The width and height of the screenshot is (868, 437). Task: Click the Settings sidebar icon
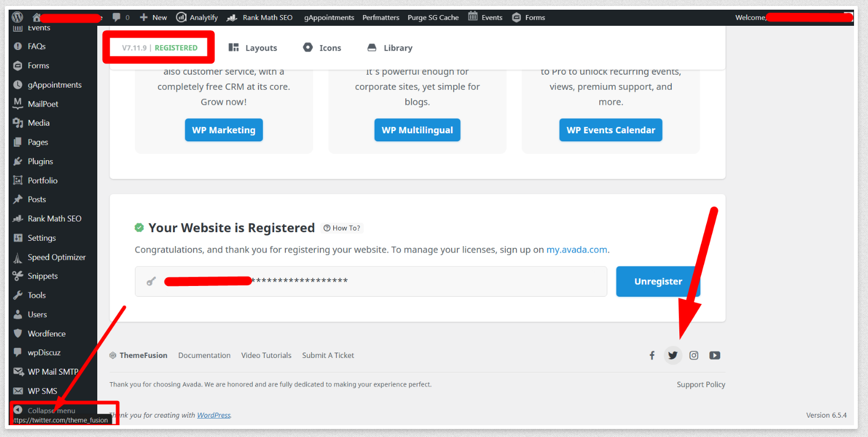18,238
